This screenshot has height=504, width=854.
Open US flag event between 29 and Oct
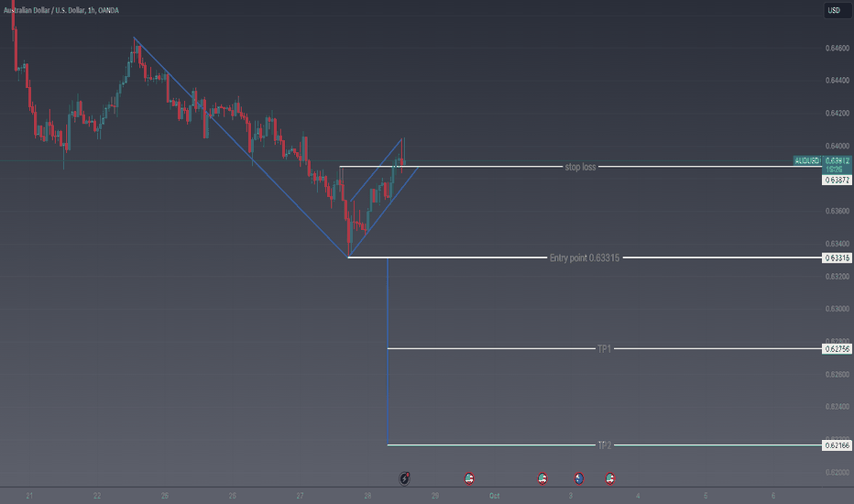pyautogui.click(x=469, y=478)
